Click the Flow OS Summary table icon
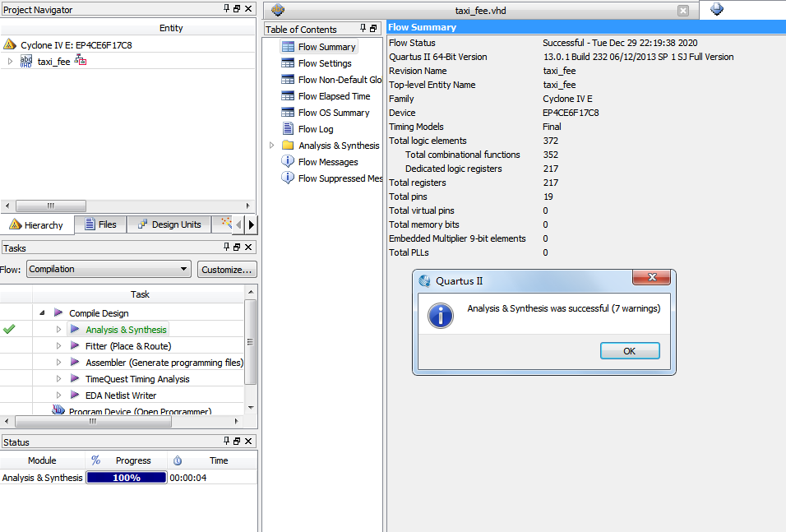786x532 pixels. coord(288,113)
